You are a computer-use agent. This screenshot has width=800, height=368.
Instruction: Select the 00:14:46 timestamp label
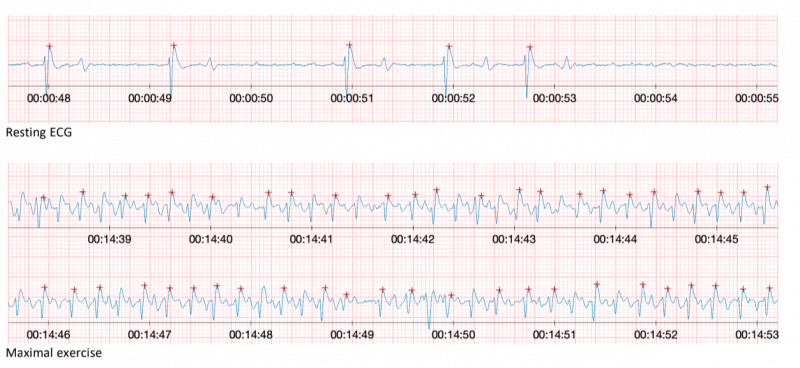(x=48, y=335)
